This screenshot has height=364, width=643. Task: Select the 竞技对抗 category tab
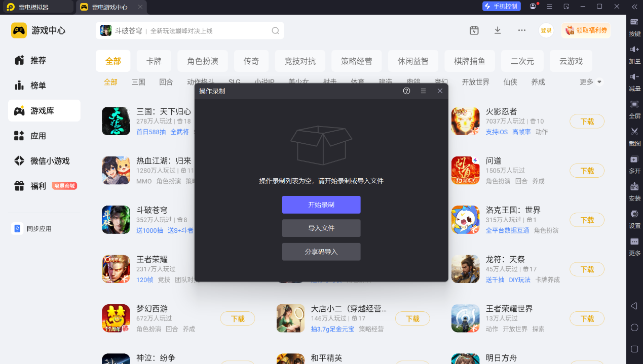pos(300,61)
